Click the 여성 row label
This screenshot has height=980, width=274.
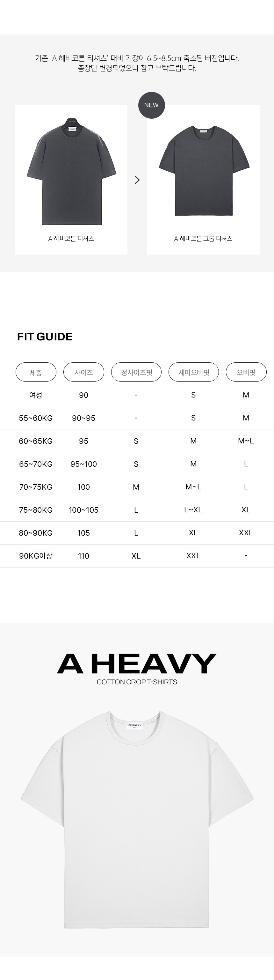36,395
